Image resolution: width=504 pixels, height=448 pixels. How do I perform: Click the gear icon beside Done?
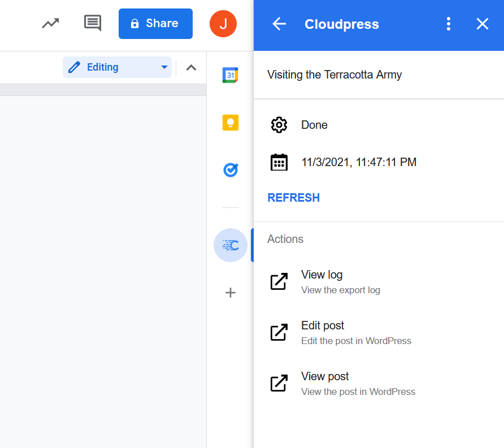279,125
